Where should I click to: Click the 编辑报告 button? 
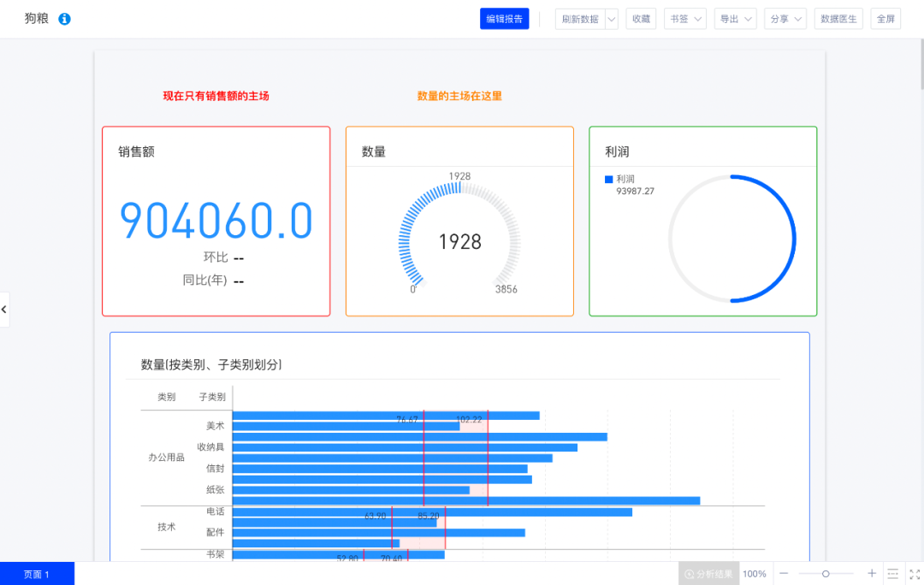(505, 19)
